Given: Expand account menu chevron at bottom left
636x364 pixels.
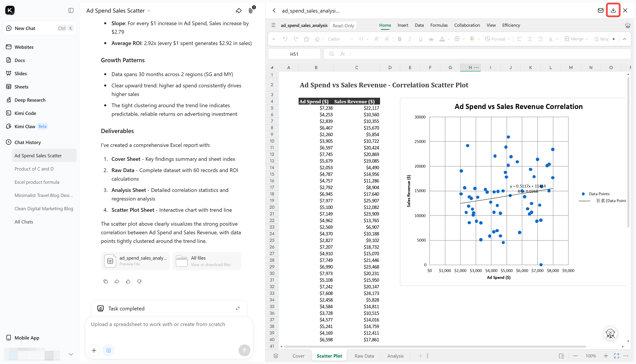Looking at the screenshot, I should tap(71, 354).
